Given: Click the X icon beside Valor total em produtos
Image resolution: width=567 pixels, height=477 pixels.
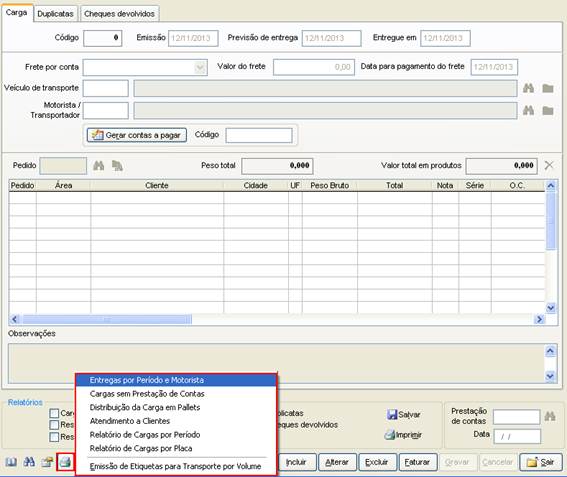Looking at the screenshot, I should point(549,165).
